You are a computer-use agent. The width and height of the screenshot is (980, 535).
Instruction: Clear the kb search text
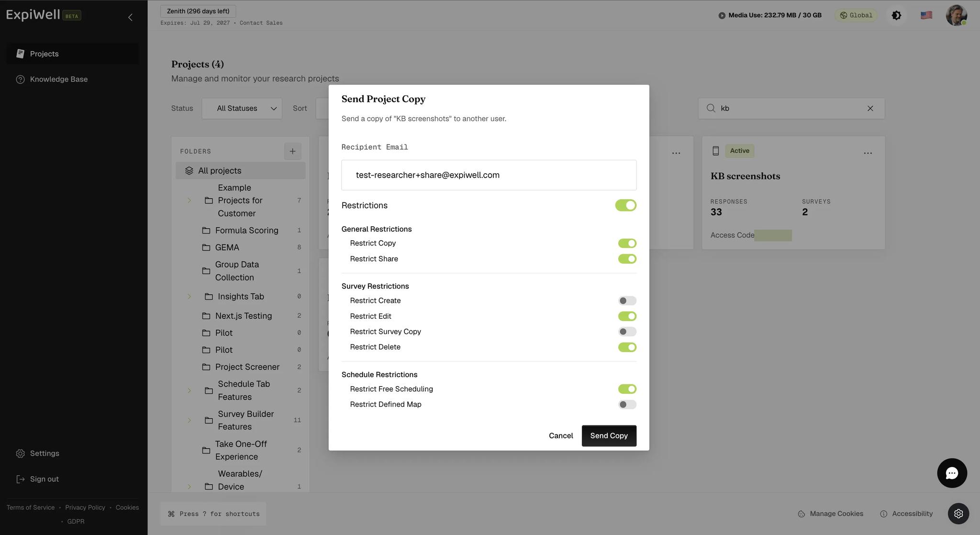click(x=870, y=109)
